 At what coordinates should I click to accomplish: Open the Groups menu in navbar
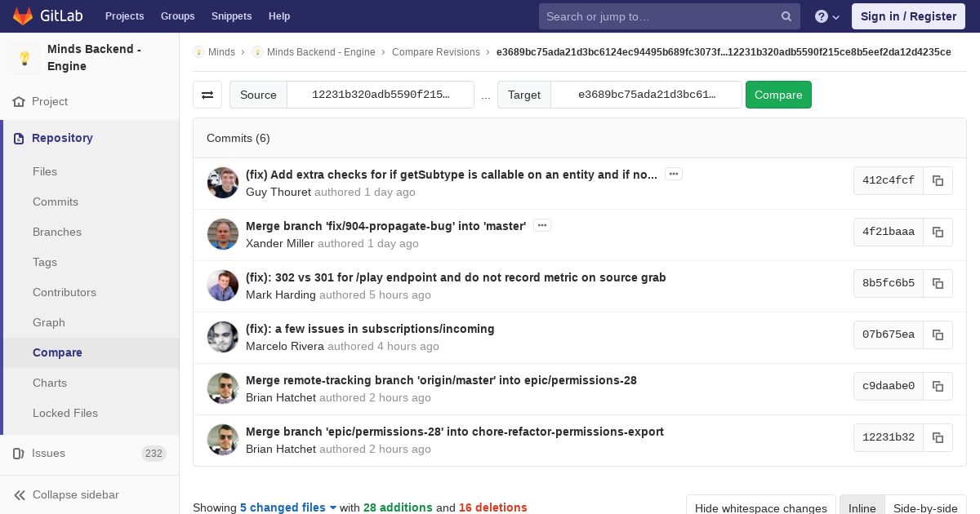point(178,16)
